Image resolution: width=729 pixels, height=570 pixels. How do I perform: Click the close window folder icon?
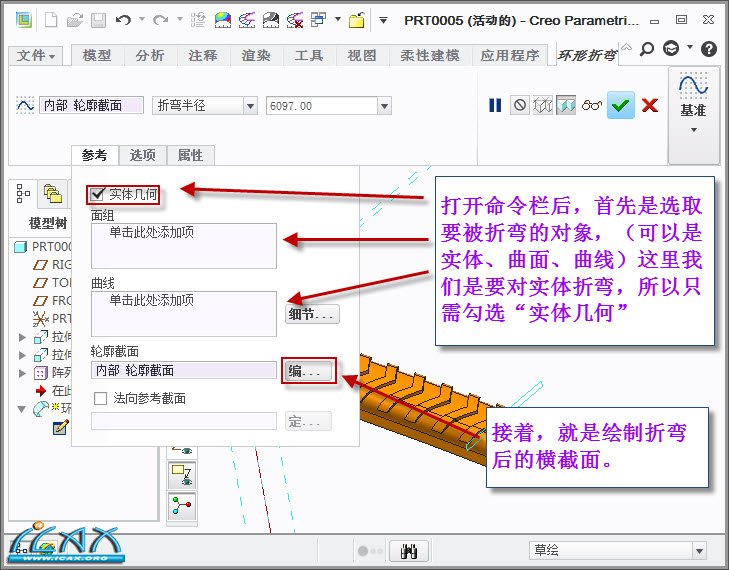pos(357,20)
